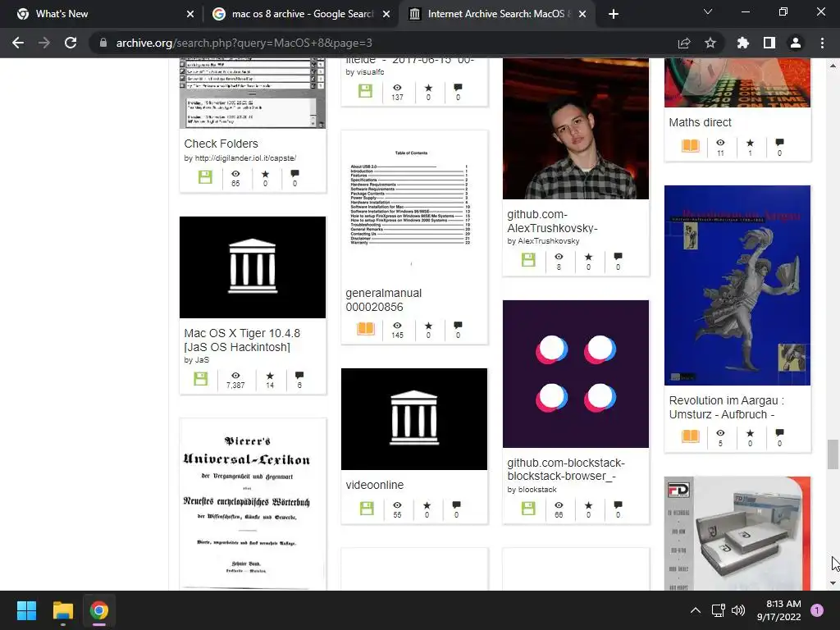Screen dimensions: 840x630
Task: Click the views eye icon under Mac OS X Tiger
Action: click(x=235, y=375)
